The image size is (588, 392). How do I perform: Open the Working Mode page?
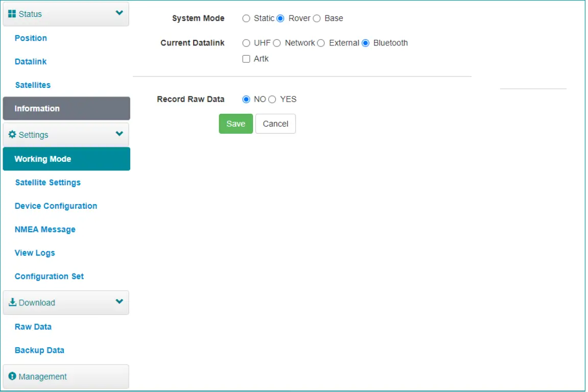[66, 159]
